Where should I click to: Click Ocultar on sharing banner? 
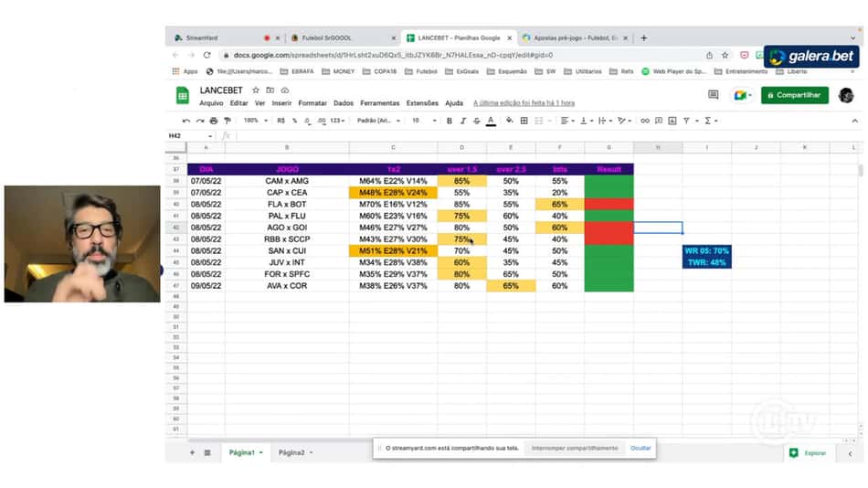click(640, 448)
